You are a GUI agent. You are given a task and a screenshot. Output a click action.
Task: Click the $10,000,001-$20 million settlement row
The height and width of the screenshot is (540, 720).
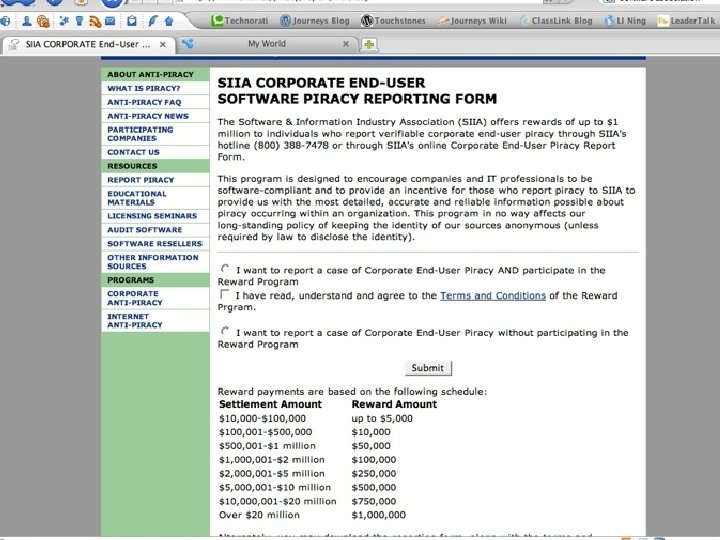[278, 501]
